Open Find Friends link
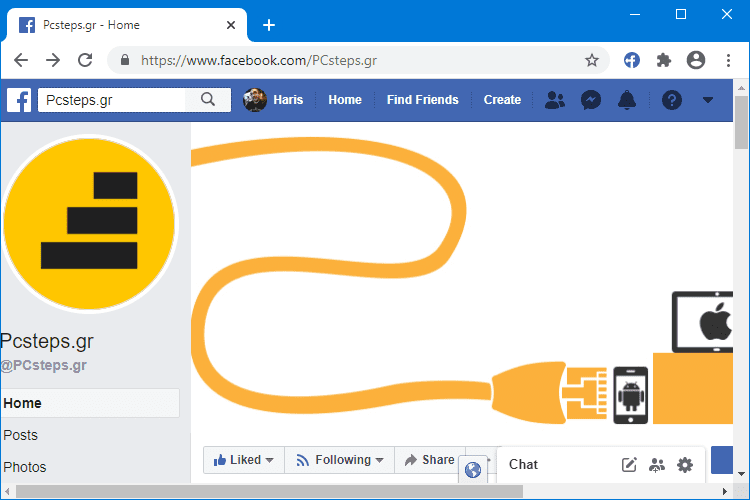 422,100
